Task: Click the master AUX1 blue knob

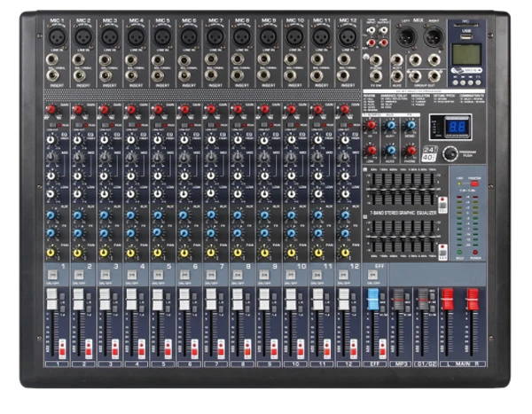Action: coord(391,125)
